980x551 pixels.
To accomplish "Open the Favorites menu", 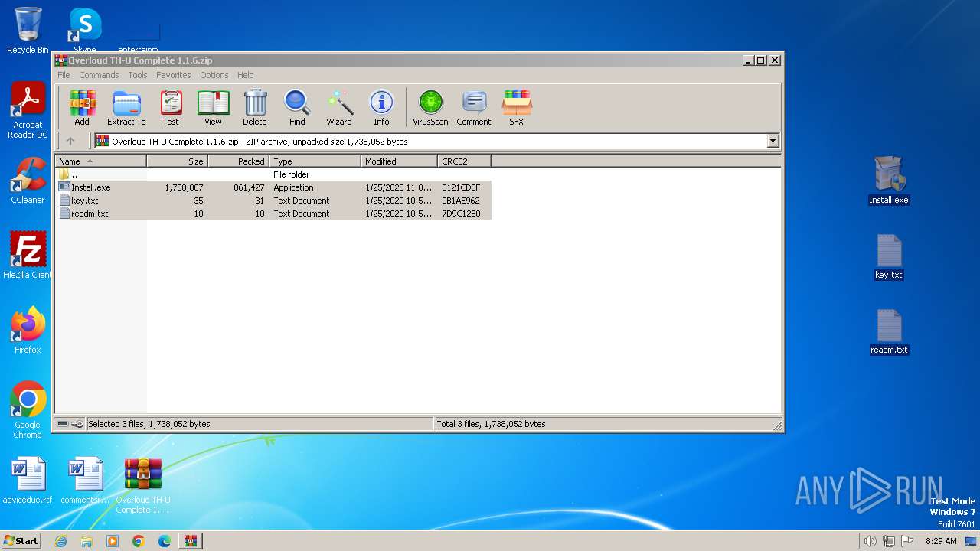I will click(174, 75).
